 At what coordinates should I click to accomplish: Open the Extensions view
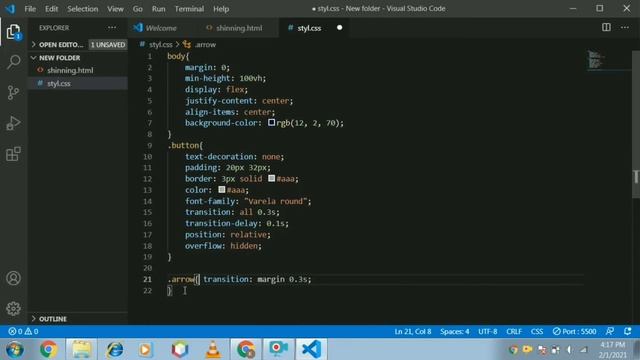click(x=13, y=154)
